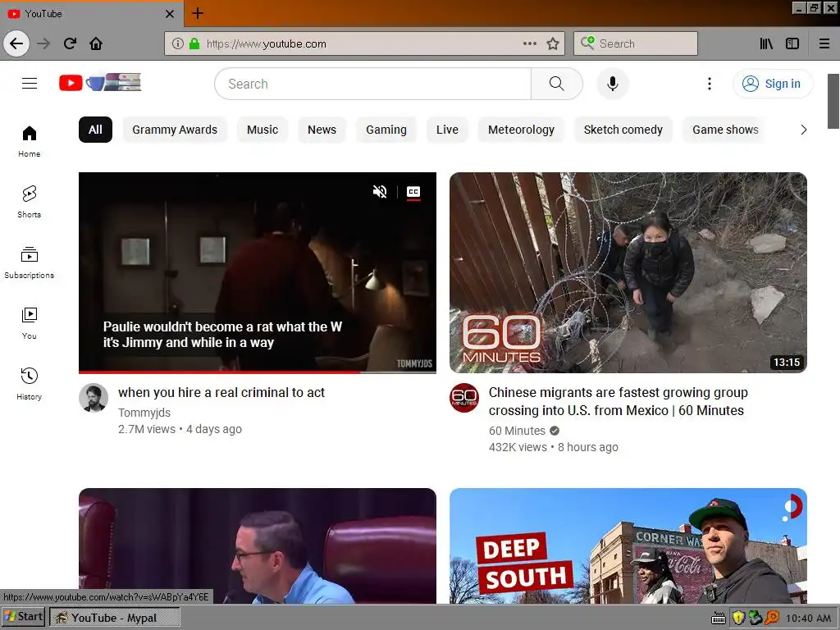The height and width of the screenshot is (630, 840).
Task: Unmute the preview video speaker icon
Action: point(380,191)
